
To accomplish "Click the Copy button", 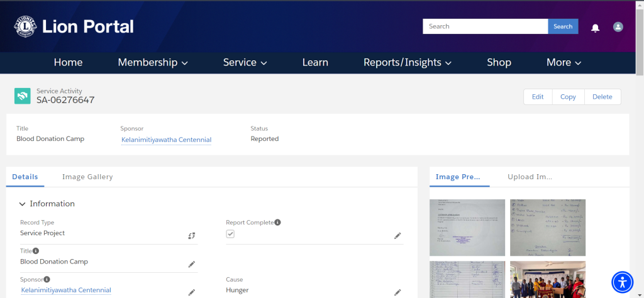I will point(568,97).
